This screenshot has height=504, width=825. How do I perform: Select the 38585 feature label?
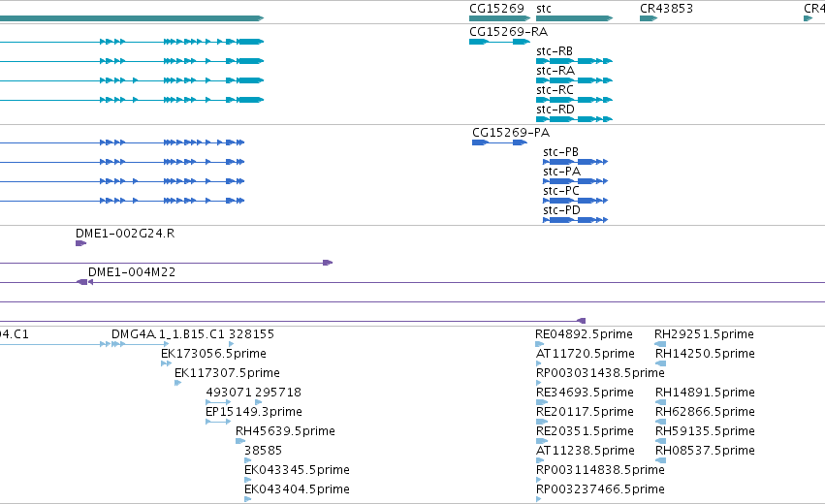point(263,451)
